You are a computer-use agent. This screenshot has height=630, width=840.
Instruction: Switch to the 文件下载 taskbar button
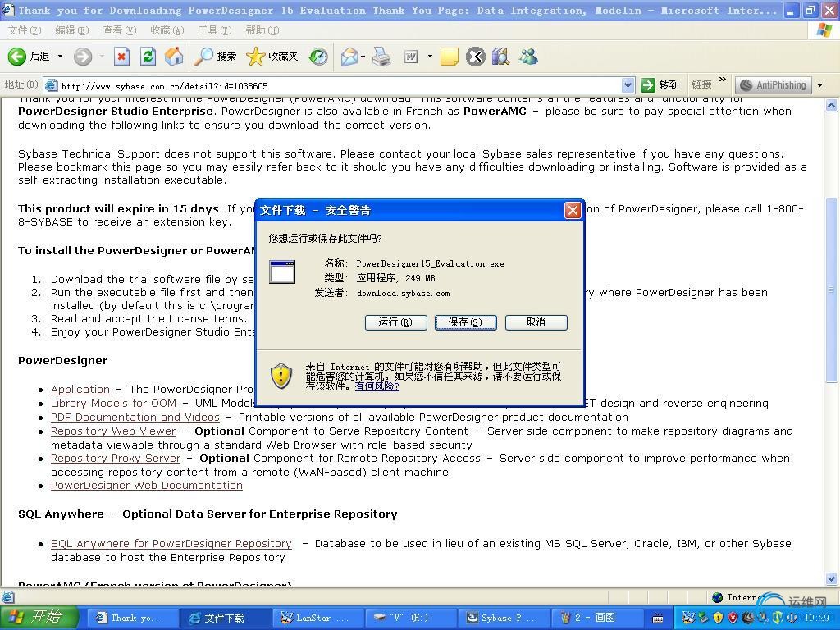click(226, 619)
